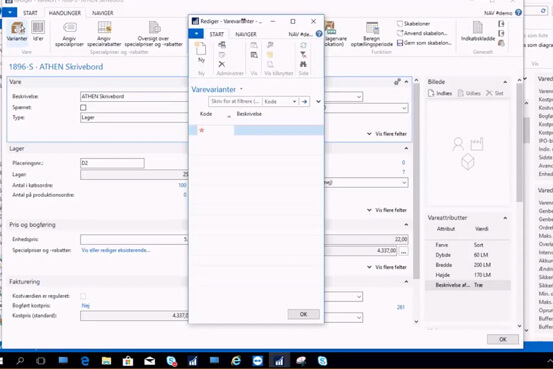The image size is (553, 369).
Task: Click the delete X icon in Administrer group
Action: (x=221, y=64)
